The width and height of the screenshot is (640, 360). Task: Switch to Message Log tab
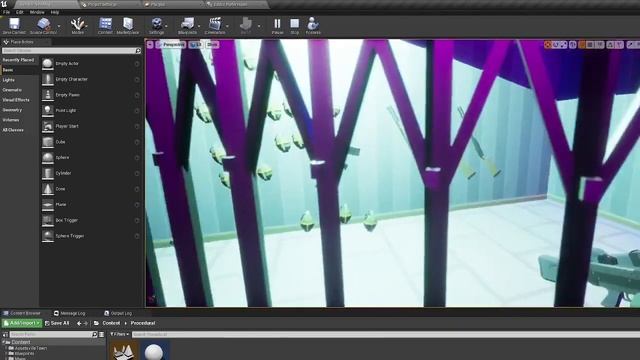click(x=69, y=313)
